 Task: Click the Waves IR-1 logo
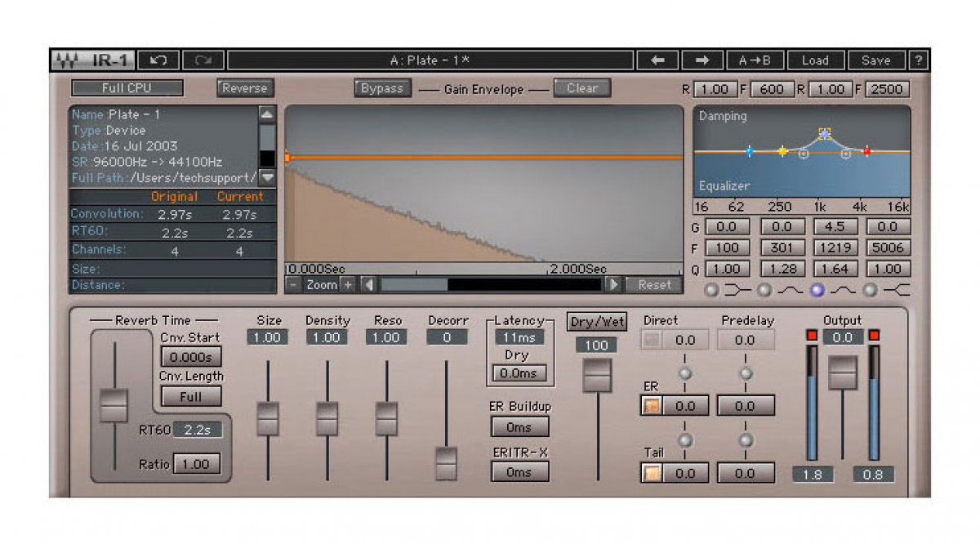92,60
